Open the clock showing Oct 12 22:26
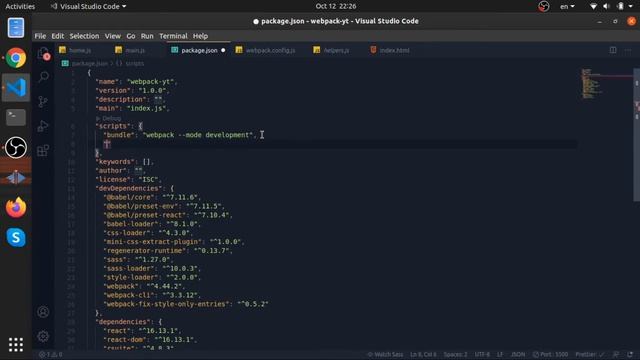 tap(336, 6)
